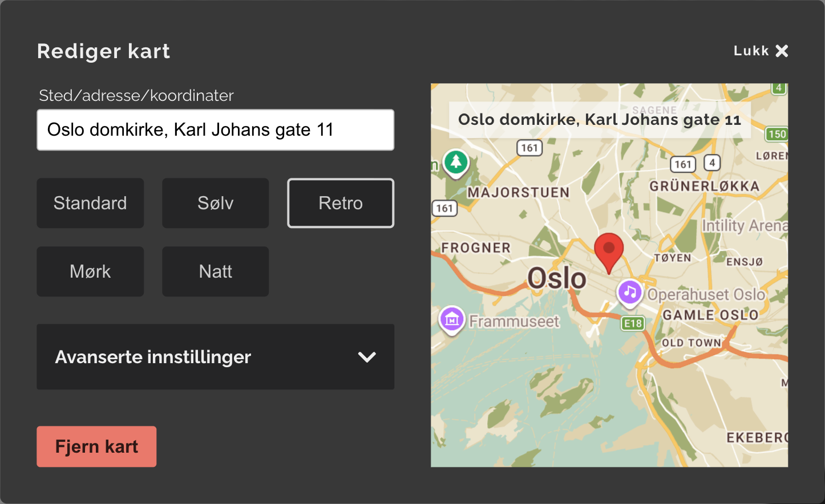The height and width of the screenshot is (504, 825).
Task: Click the green park tree marker
Action: pyautogui.click(x=455, y=163)
